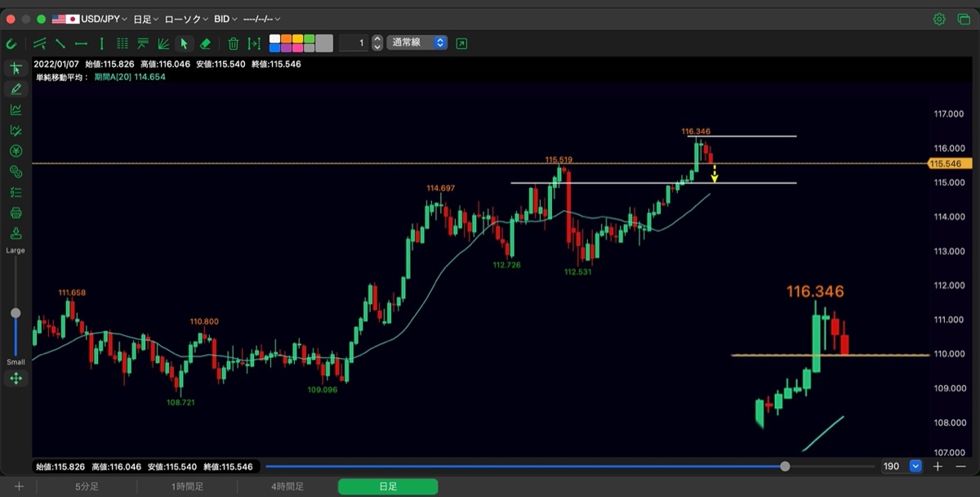Click the line width stepper arrows

pyautogui.click(x=377, y=43)
